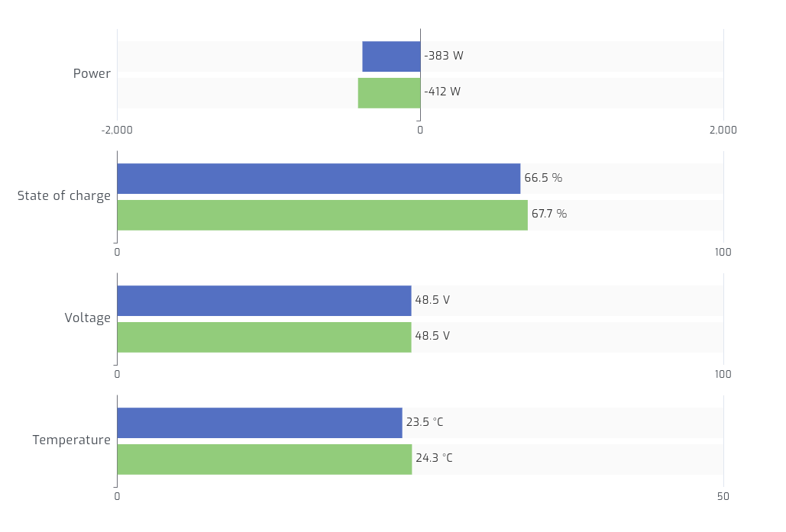Viewport: 786px width, 532px height.
Task: Click the blue Voltage bar
Action: coord(264,301)
